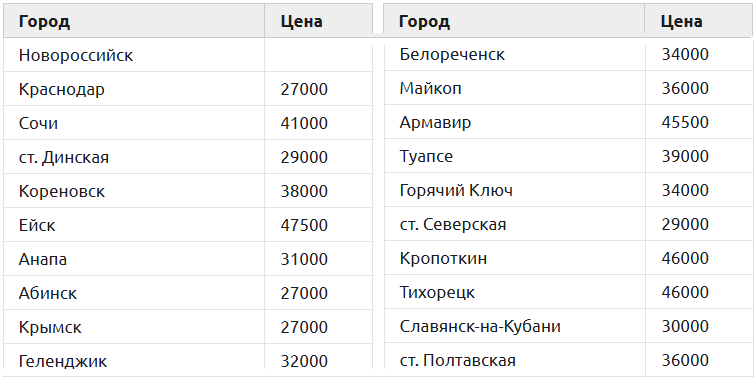Click the Майкоп price 36000
Screen dimensions: 755x377
685,89
